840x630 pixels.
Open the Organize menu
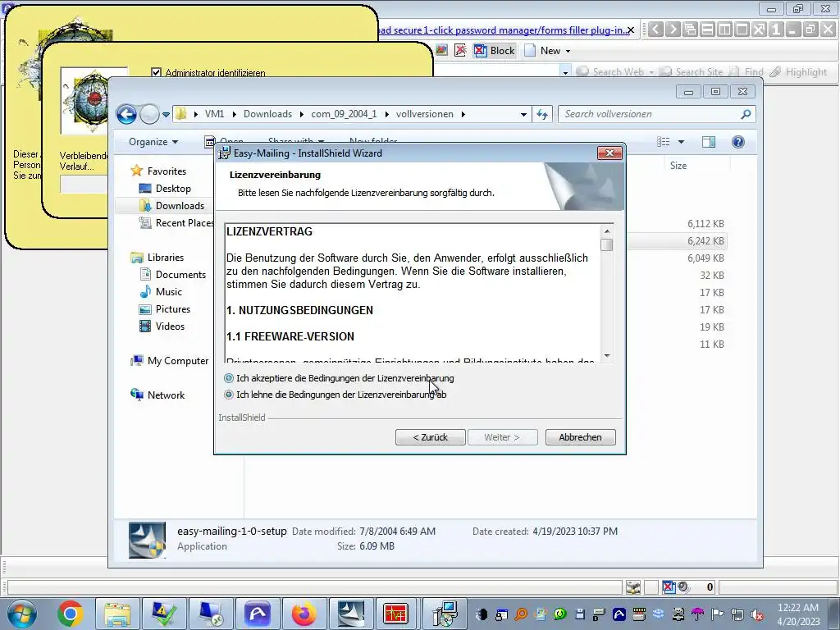153,142
